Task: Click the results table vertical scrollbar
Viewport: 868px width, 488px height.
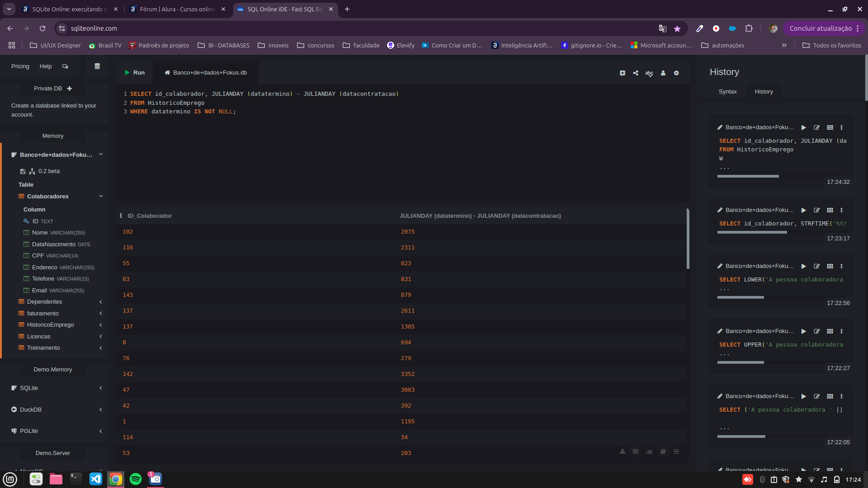Action: [688, 239]
